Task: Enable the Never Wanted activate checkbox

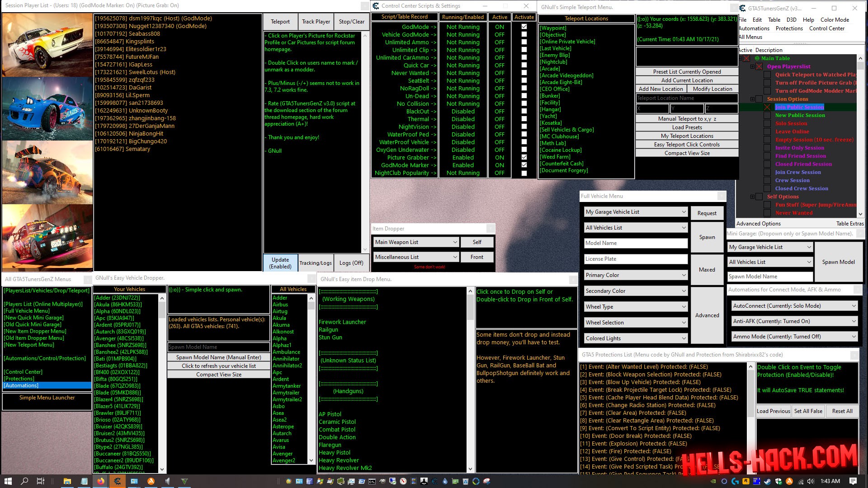Action: (x=524, y=73)
